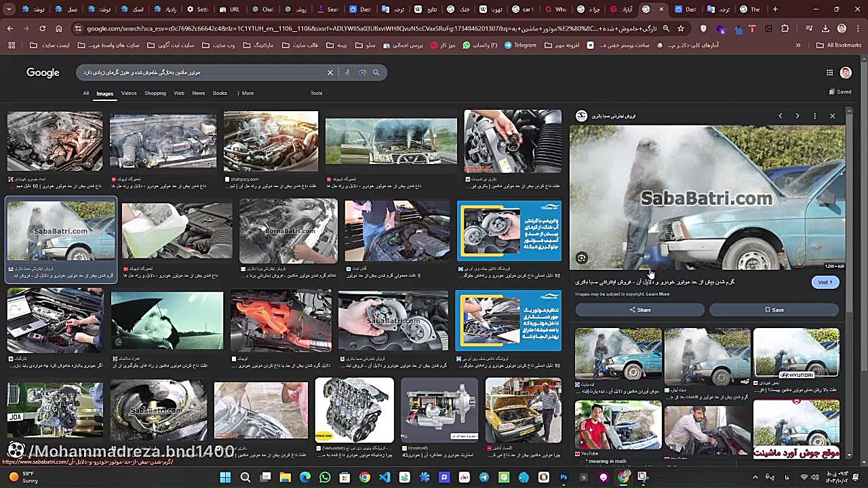
Task: Click the Visit button in preview panel
Action: 825,282
